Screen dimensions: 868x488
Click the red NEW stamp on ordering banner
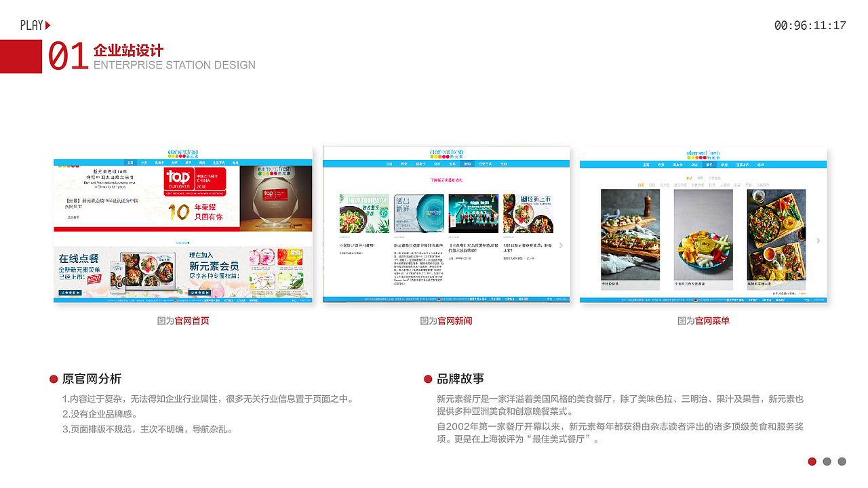tap(94, 279)
